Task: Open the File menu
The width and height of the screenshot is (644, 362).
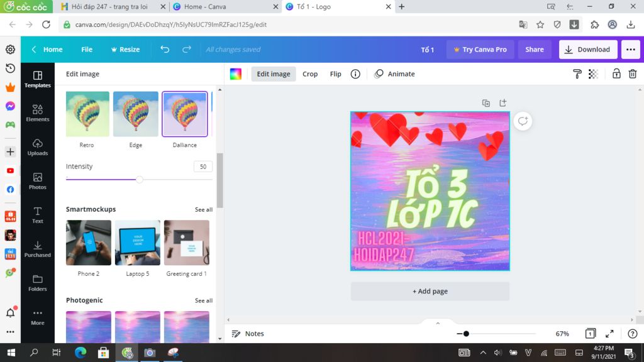Action: [86, 49]
